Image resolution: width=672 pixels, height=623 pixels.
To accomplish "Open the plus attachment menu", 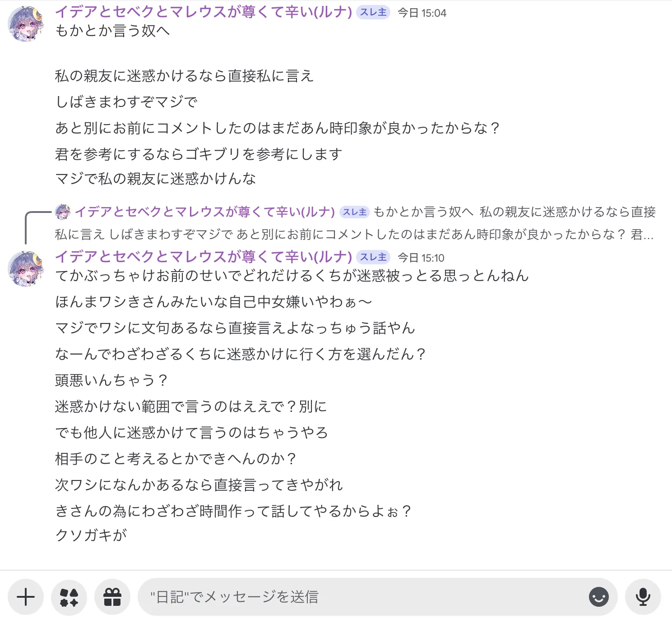I will pos(26,597).
